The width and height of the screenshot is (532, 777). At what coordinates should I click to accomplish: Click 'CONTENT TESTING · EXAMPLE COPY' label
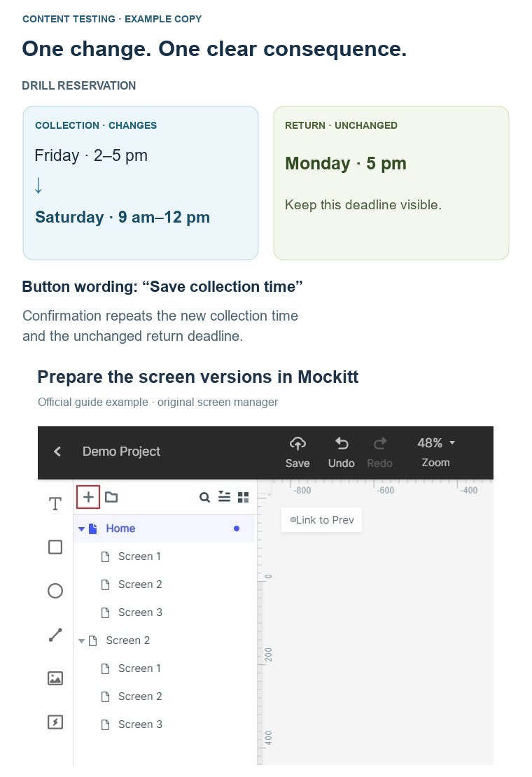112,19
